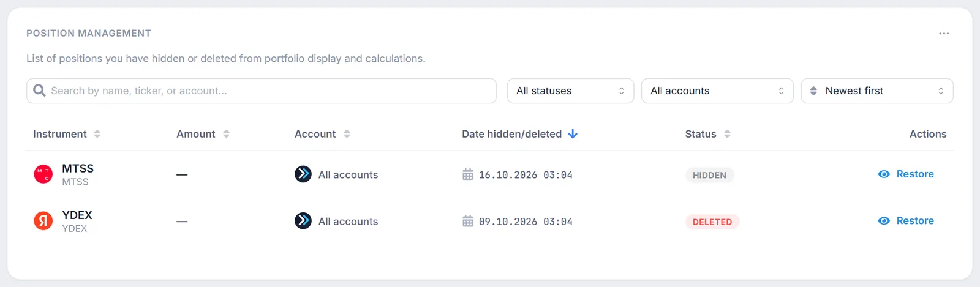Viewport: 980px width, 287px height.
Task: Click the eye icon in YDEX row
Action: coord(884,221)
